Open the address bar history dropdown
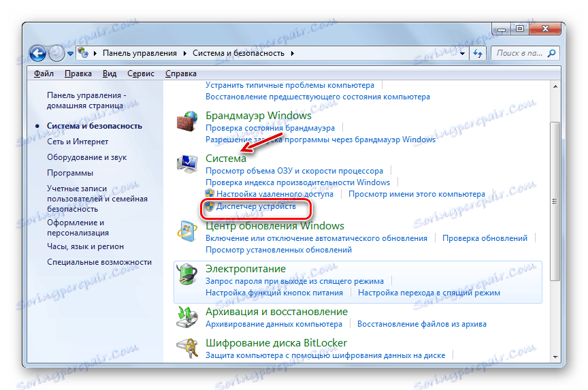Screen dimensions: 588x390 pyautogui.click(x=462, y=53)
